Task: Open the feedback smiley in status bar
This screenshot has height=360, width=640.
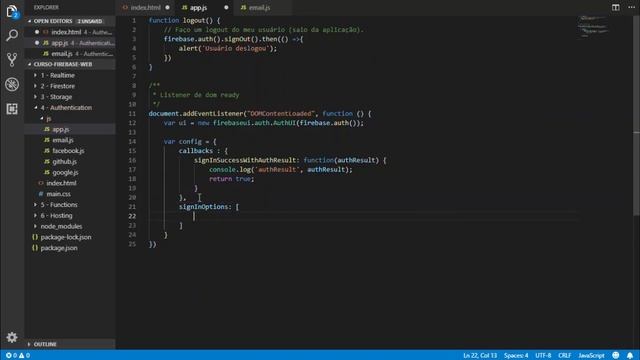Action: pyautogui.click(x=616, y=356)
